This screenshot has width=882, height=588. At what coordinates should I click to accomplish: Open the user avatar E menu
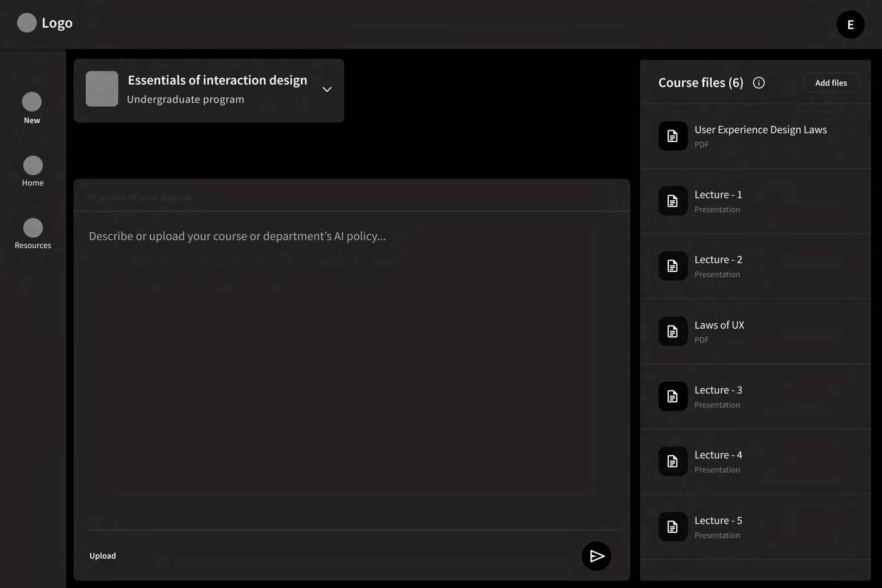tap(850, 24)
